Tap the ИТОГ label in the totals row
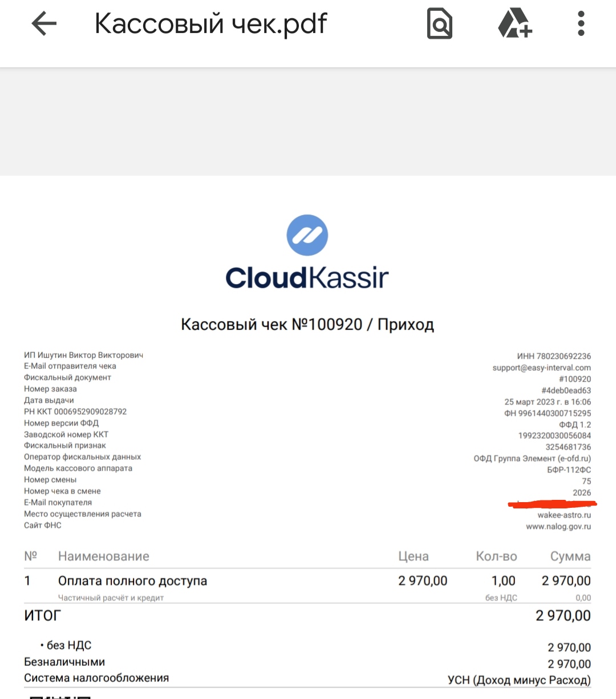 click(42, 616)
